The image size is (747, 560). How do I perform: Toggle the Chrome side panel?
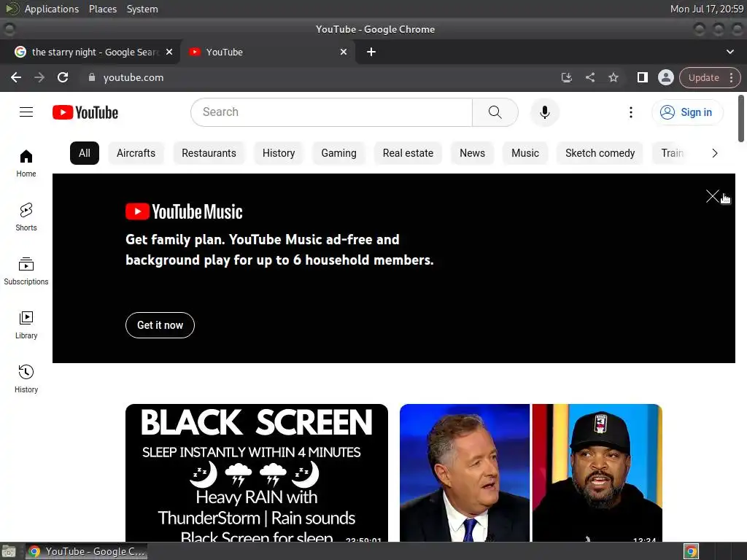(642, 77)
